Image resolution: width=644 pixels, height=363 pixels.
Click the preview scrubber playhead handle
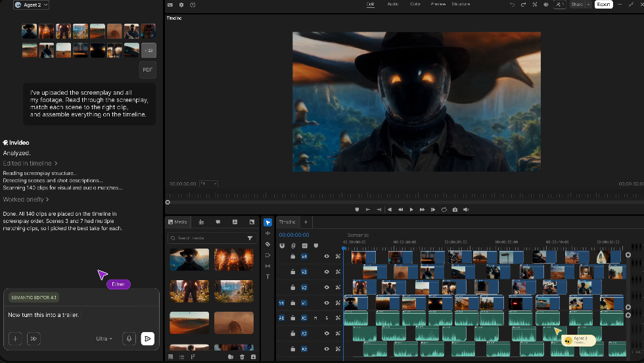click(x=168, y=203)
